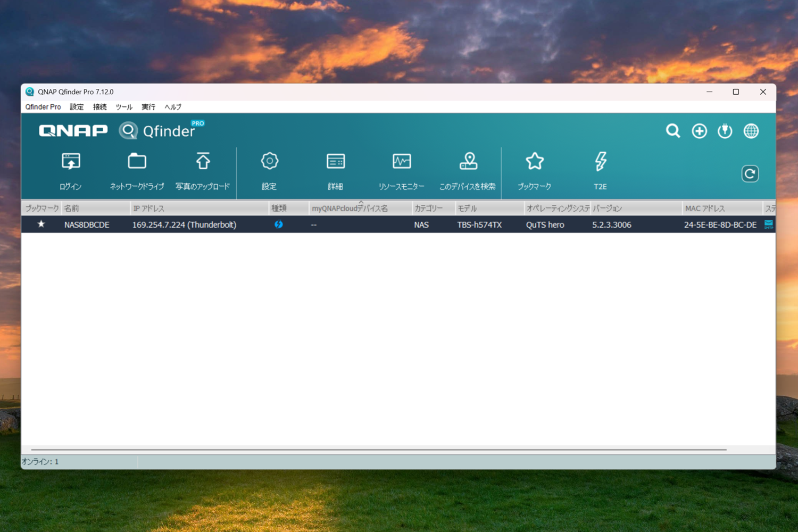Minimize the Qfinder Pro window
Screen dimensions: 798x532
[709, 92]
